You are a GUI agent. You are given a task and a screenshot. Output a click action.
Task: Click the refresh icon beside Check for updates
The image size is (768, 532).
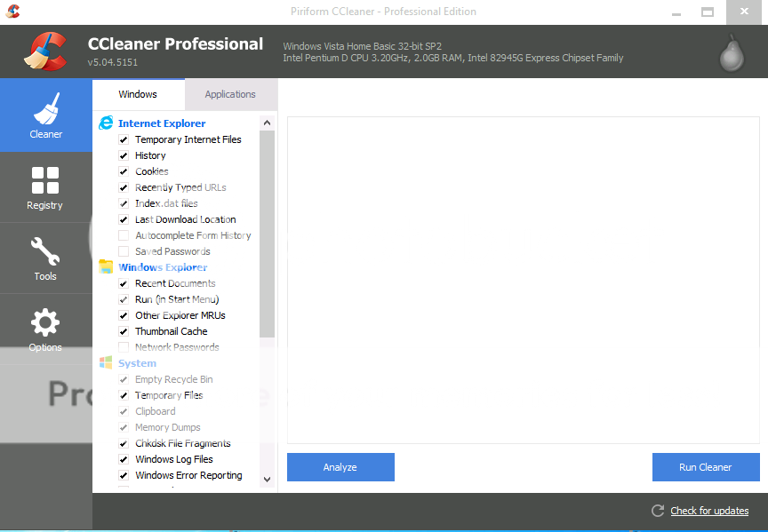coord(658,511)
